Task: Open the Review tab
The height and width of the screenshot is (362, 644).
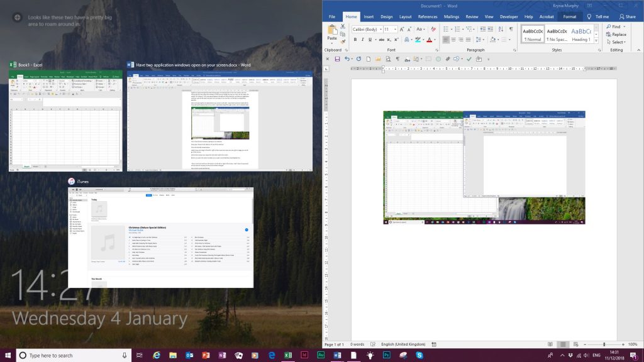Action: click(x=472, y=16)
